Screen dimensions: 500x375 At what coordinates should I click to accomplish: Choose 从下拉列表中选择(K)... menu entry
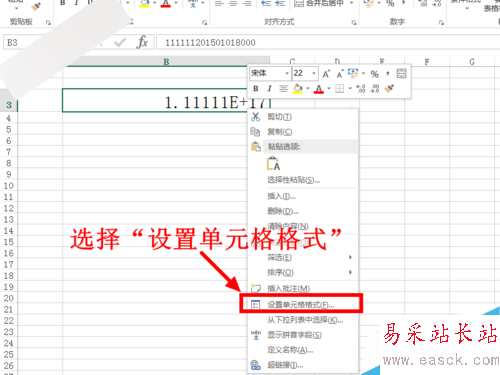[305, 320]
